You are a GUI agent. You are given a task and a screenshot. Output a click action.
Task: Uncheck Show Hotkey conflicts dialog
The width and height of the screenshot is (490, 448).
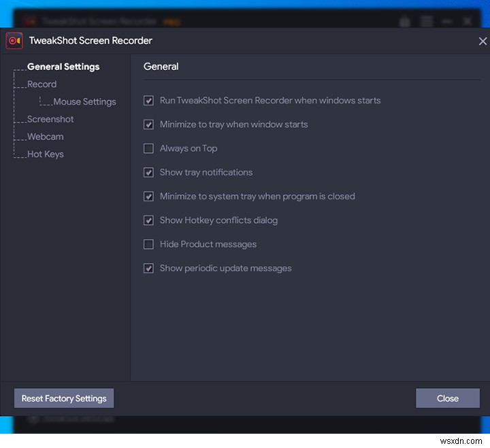click(x=148, y=220)
